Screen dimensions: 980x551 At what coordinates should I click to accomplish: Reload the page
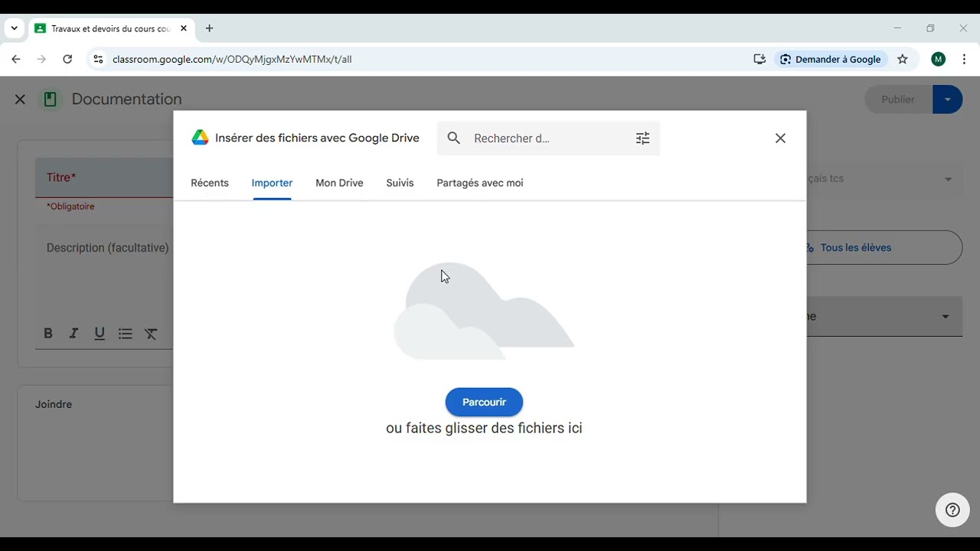coord(67,59)
